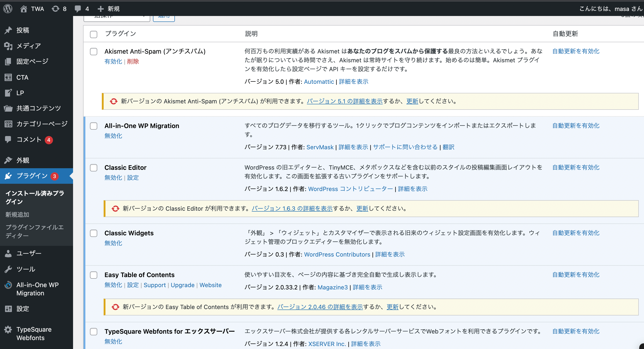Open the 翻訳 link for Migration plugin
The image size is (644, 349).
[x=449, y=147]
